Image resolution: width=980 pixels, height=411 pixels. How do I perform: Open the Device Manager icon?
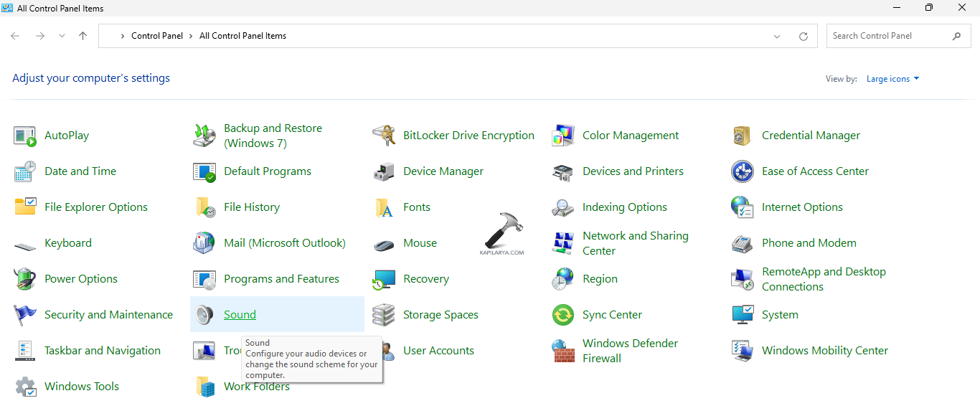point(384,171)
